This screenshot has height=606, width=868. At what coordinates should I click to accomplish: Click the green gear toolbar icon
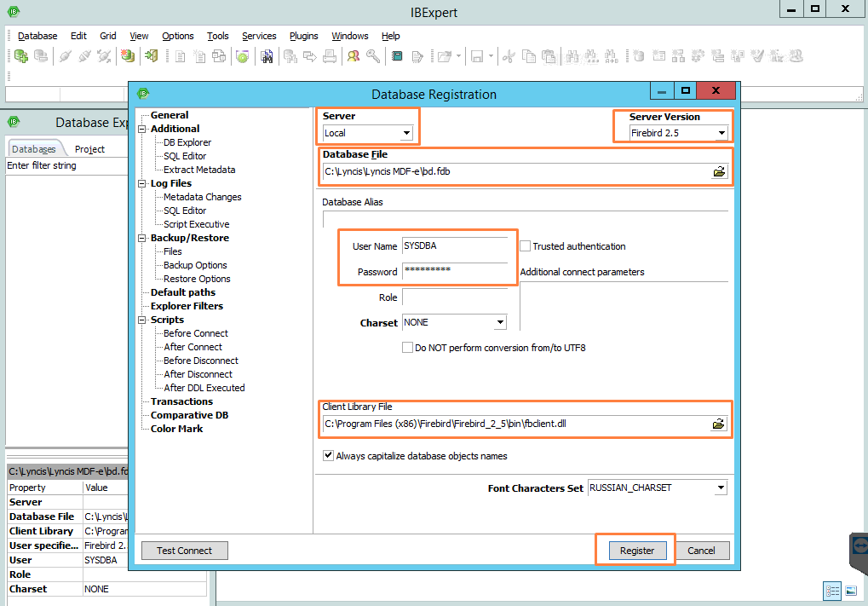[x=243, y=56]
